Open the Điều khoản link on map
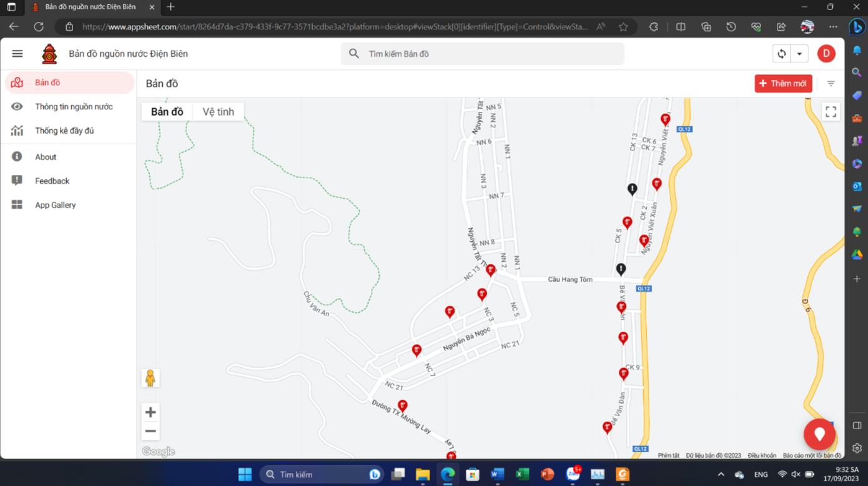868x486 pixels. (762, 455)
